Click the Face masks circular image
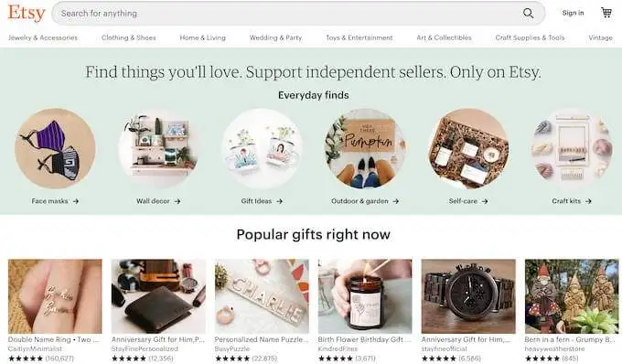The width and height of the screenshot is (622, 364). pos(55,148)
